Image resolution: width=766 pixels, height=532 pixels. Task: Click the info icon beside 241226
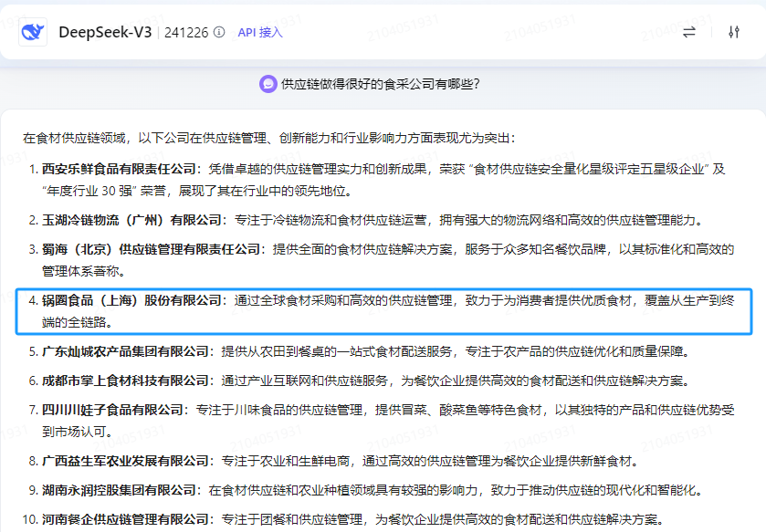click(x=219, y=33)
